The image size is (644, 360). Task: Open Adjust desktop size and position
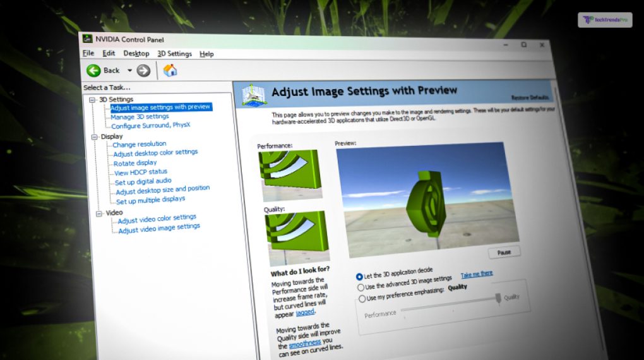coord(163,190)
